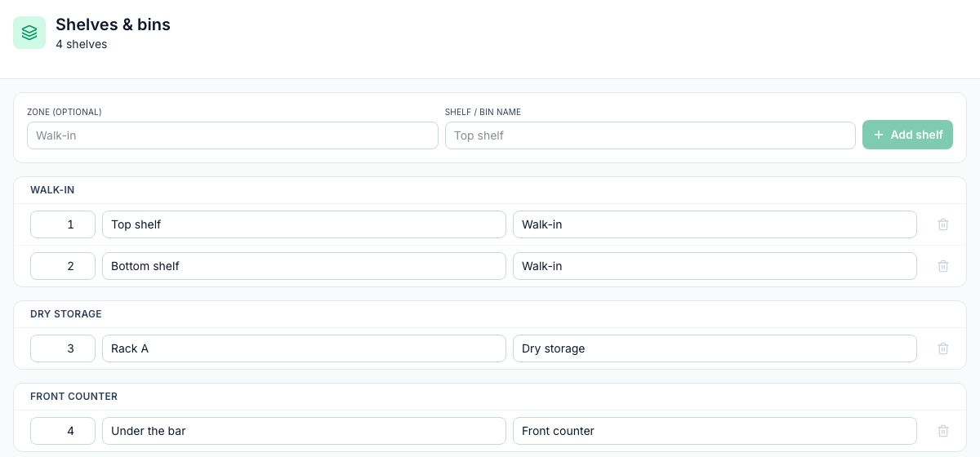980x457 pixels.
Task: Edit the Dry storage zone field
Action: [715, 348]
